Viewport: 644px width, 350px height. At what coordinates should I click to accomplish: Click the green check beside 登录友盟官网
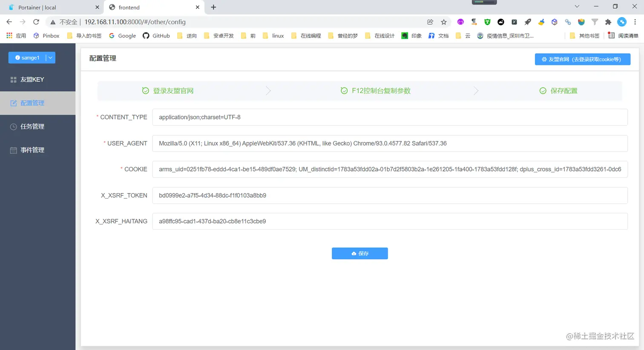point(145,90)
